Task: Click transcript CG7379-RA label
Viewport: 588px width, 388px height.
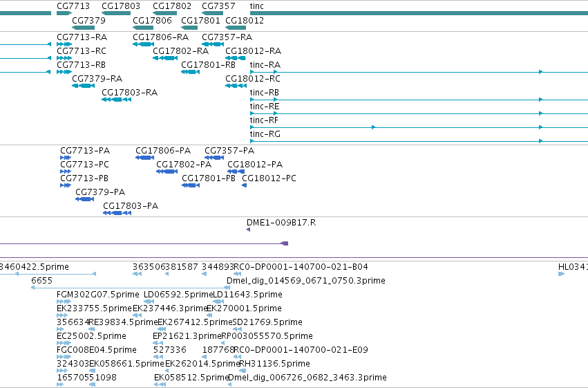Action: coord(97,79)
